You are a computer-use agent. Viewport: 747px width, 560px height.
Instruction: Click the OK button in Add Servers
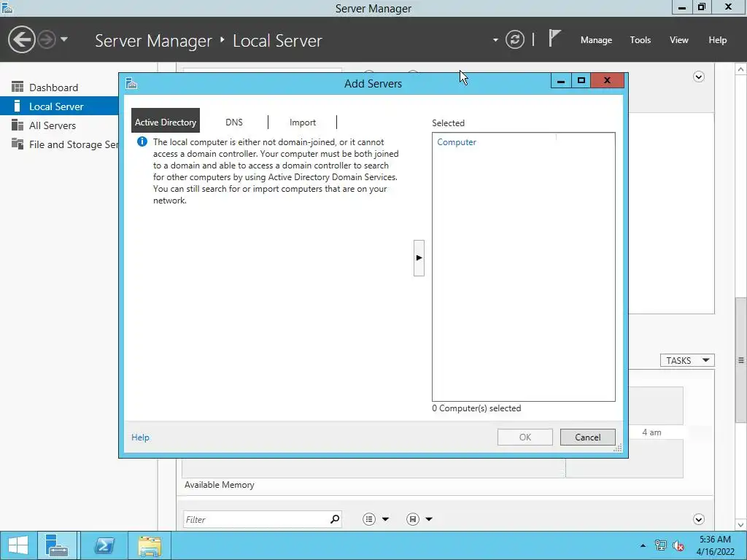click(525, 437)
